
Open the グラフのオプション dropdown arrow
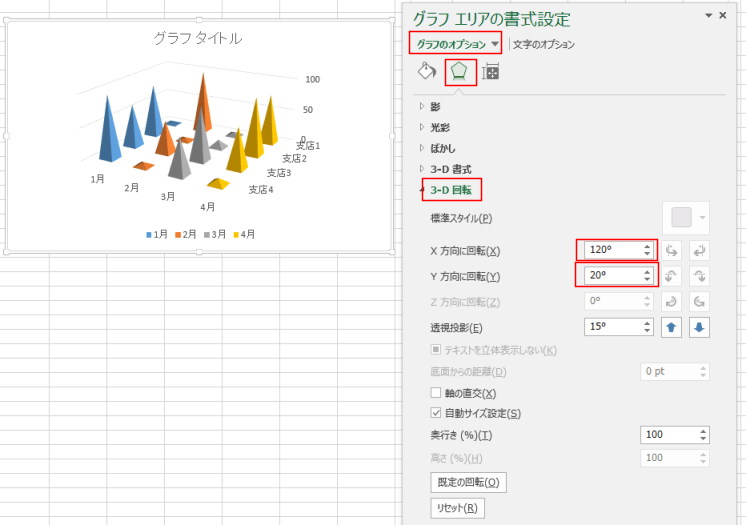coord(495,44)
